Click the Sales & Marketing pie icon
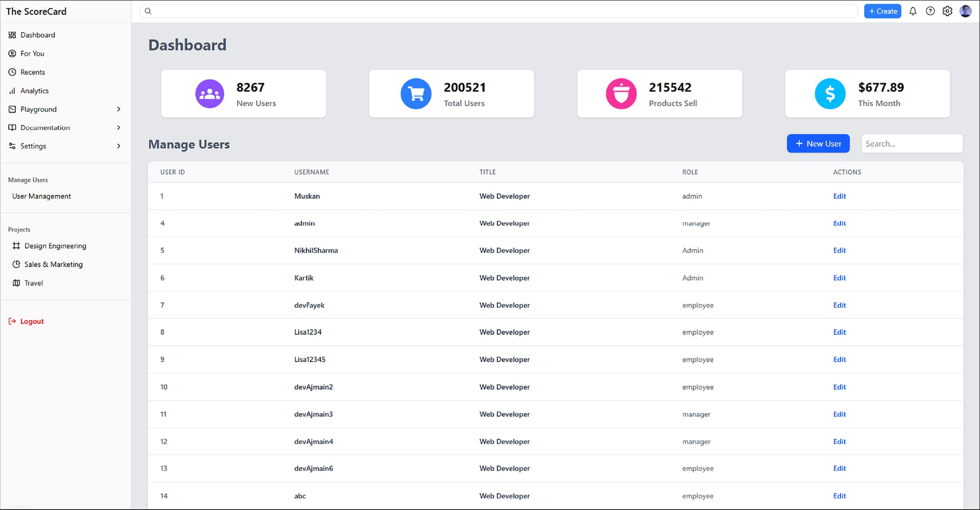This screenshot has height=510, width=980. point(16,264)
